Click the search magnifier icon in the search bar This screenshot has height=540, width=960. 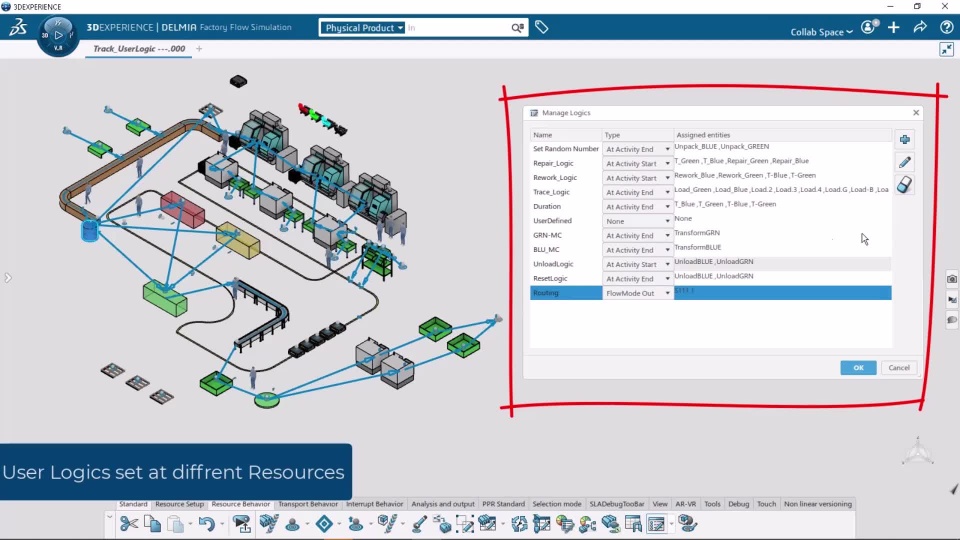[517, 28]
